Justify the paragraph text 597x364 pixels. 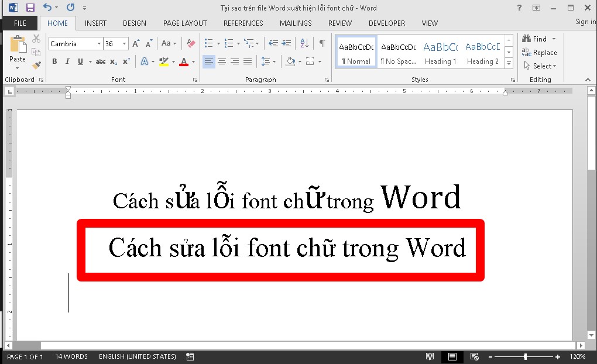pos(248,61)
